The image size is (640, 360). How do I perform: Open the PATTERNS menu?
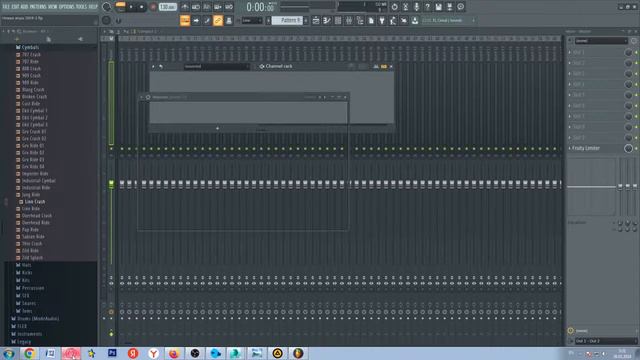tap(38, 7)
